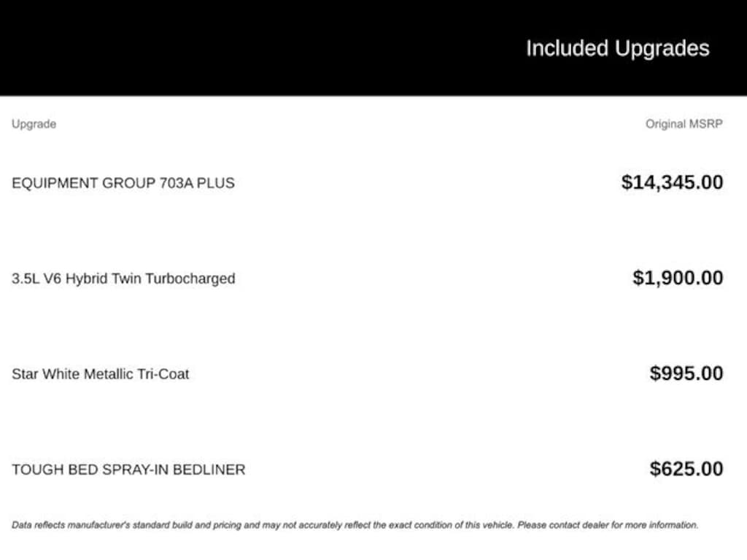
Task: Select the EQUIPMENT GROUP 703A PLUS row label
Action: [x=123, y=183]
